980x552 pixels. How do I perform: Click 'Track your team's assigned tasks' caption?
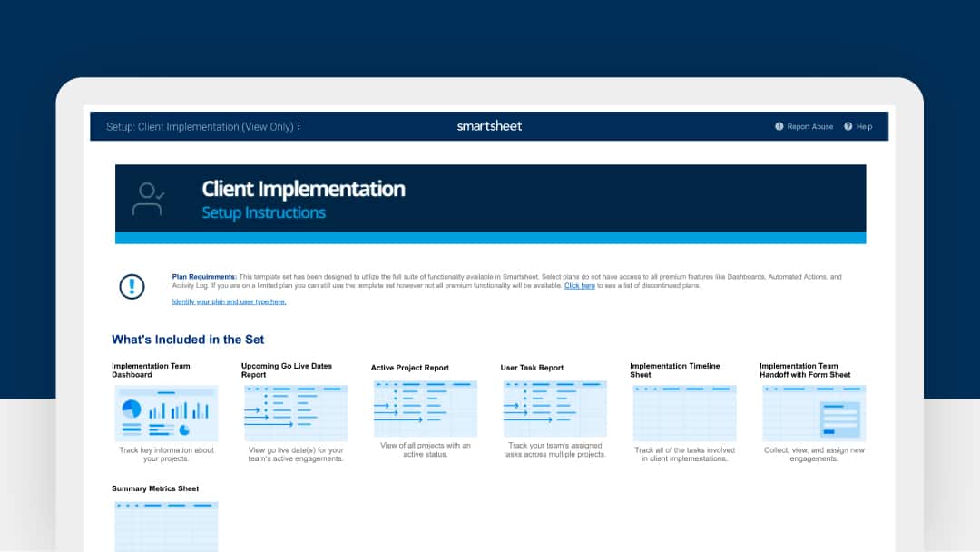coord(555,449)
